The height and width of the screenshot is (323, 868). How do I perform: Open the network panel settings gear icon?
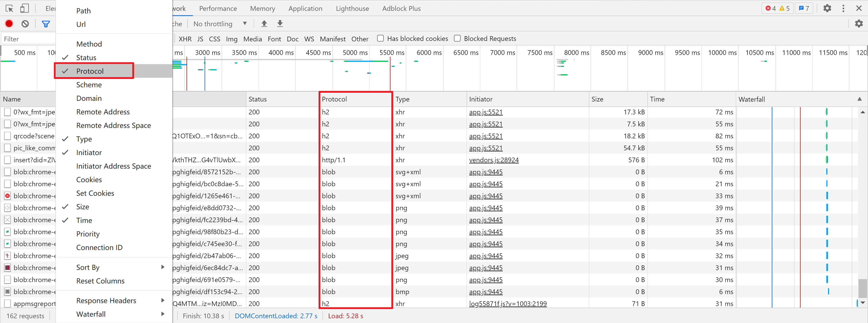[859, 24]
